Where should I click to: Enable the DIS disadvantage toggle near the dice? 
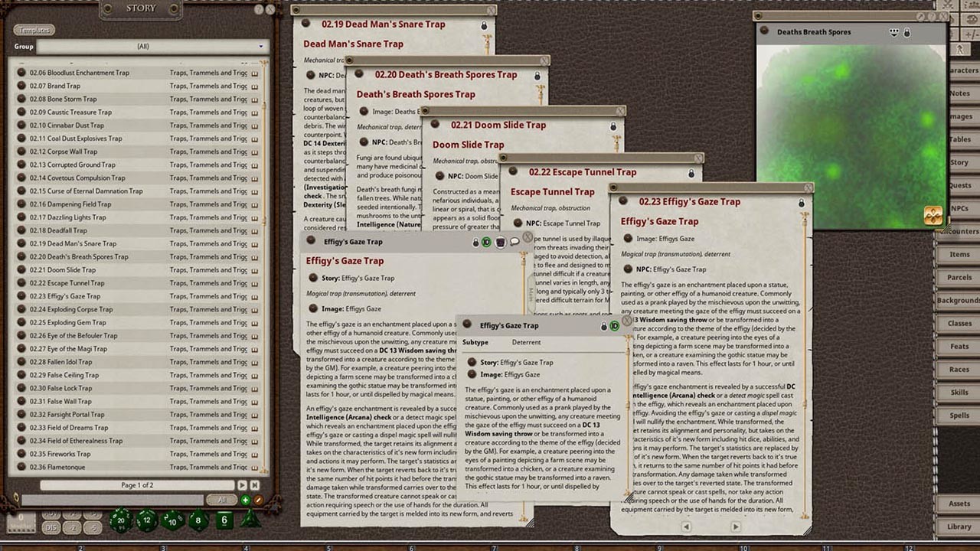[x=51, y=527]
